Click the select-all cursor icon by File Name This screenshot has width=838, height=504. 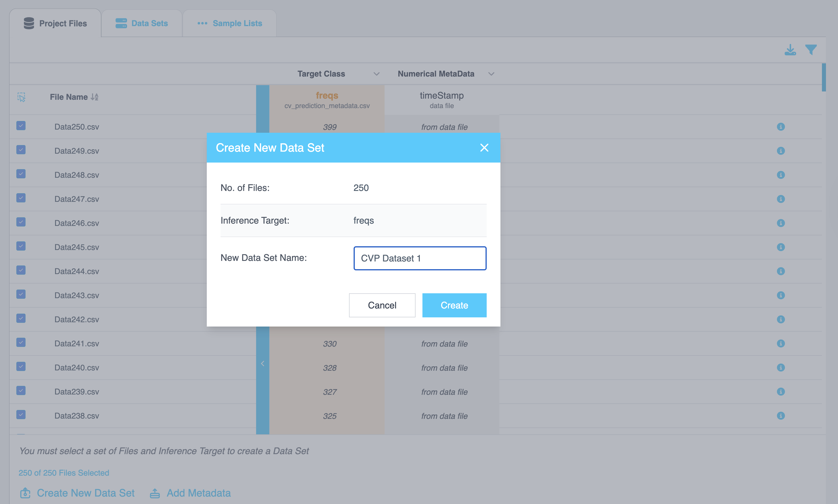(22, 97)
